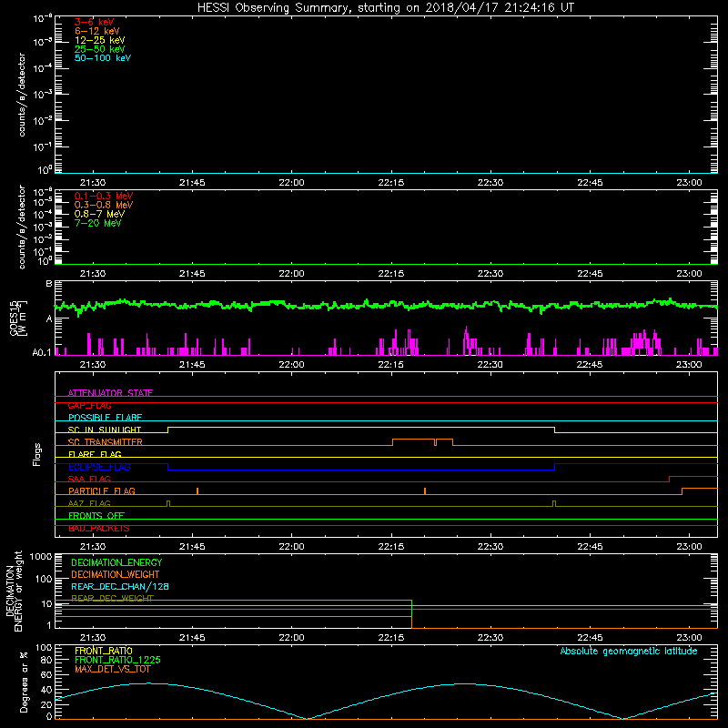This screenshot has height=728, width=728.
Task: Select the FRONTS_OFF label
Action: click(x=96, y=515)
